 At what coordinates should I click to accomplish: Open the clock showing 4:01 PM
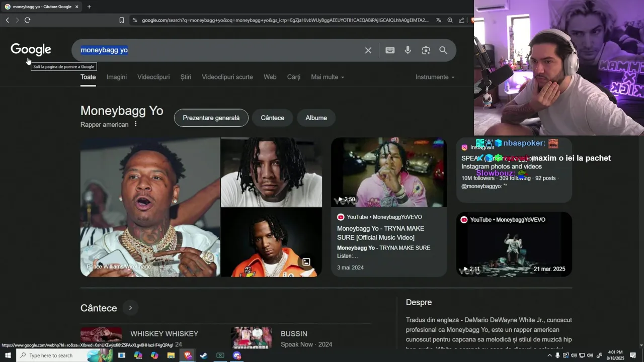click(x=615, y=355)
